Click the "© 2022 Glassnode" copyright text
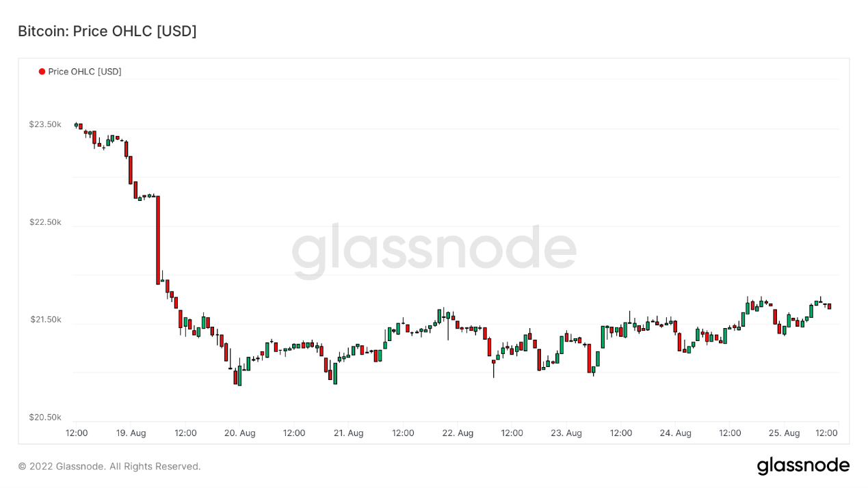Image resolution: width=868 pixels, height=488 pixels. [x=109, y=467]
